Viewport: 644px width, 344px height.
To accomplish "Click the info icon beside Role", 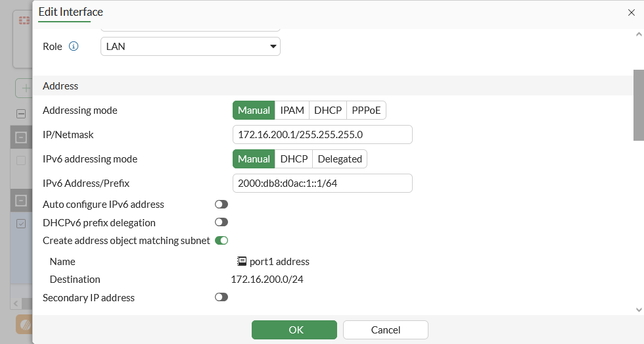I will pos(74,47).
